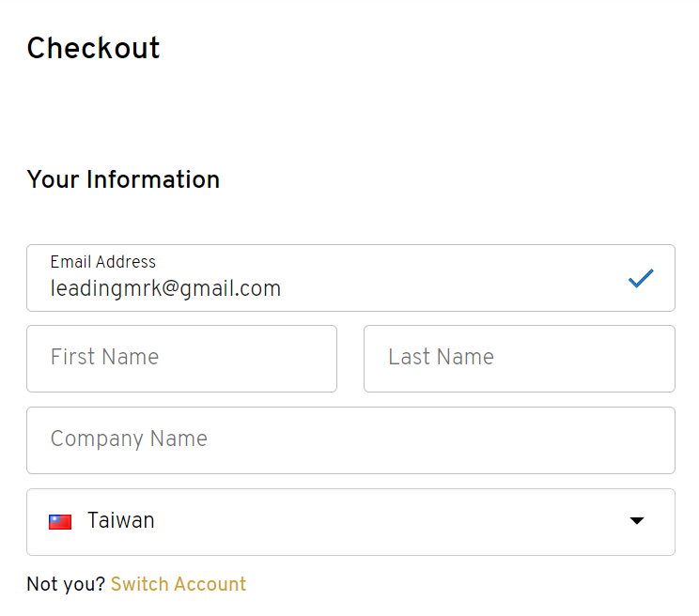Click the Email Address floating label
Screen dimensions: 699x616
coord(103,262)
